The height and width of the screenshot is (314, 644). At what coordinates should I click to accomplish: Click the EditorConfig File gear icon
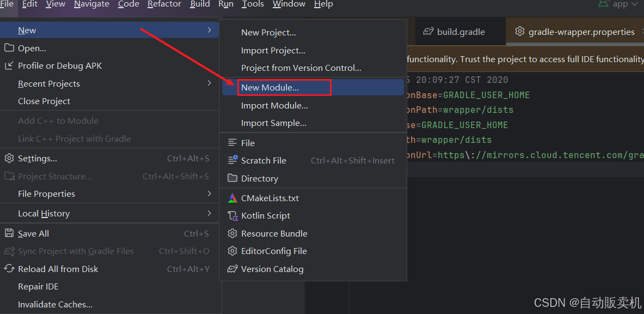tap(232, 251)
